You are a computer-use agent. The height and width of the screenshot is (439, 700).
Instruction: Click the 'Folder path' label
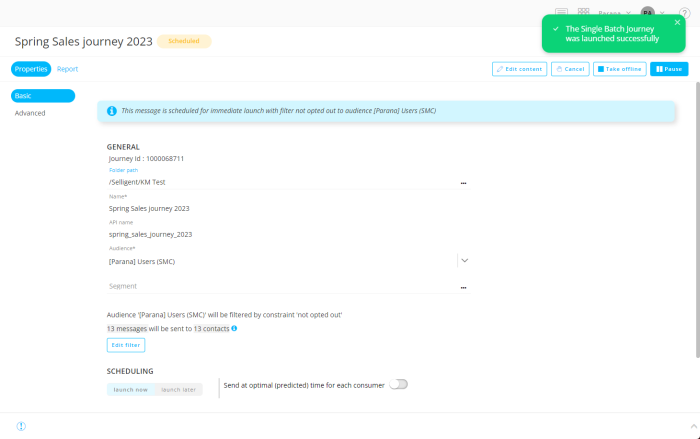[x=124, y=170]
